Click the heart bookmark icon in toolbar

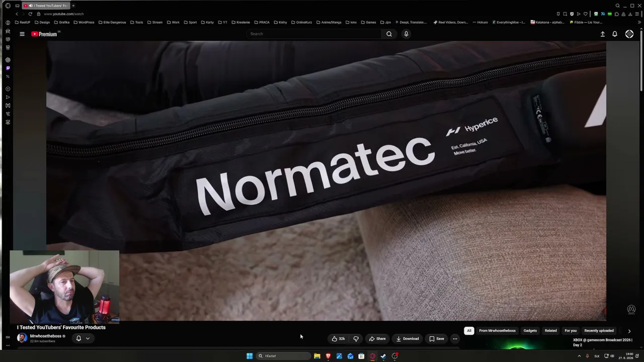point(585,14)
